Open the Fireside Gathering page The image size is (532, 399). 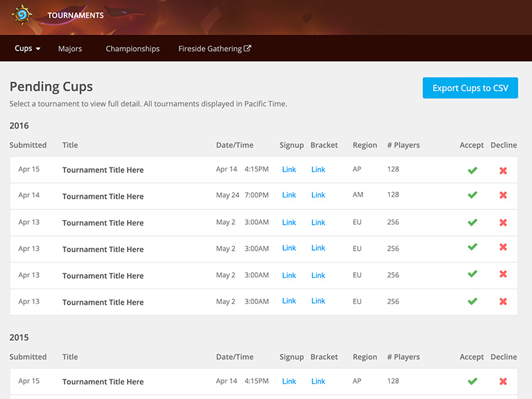click(x=210, y=48)
